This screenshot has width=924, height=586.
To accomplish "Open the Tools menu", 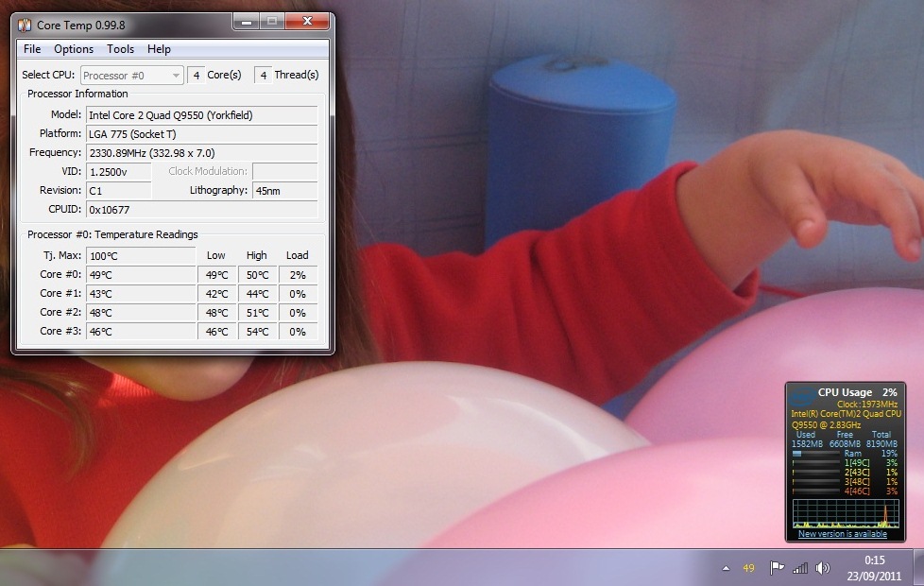I will [x=121, y=49].
